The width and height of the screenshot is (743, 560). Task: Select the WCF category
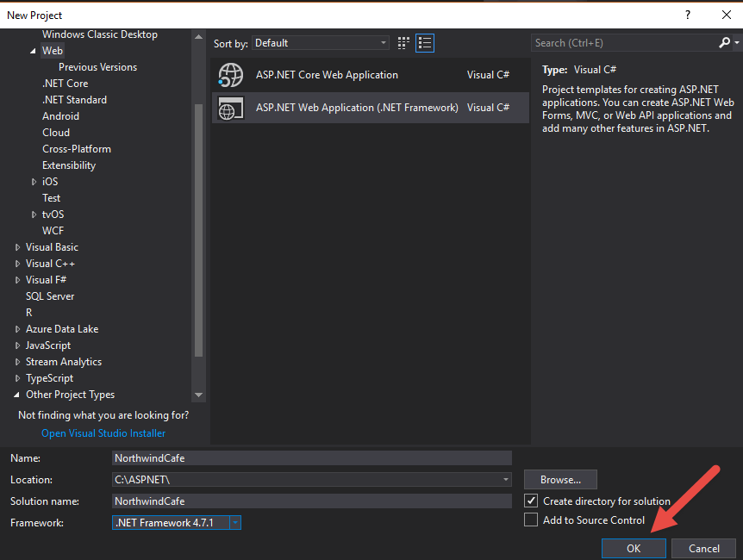53,231
